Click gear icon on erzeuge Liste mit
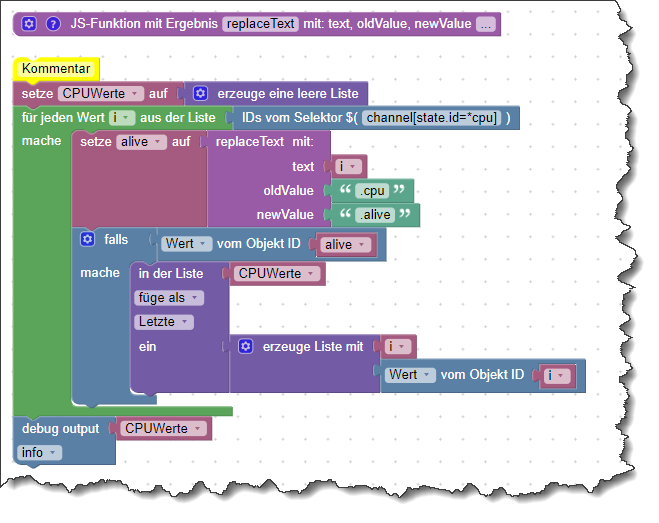The image size is (659, 523). (x=246, y=346)
